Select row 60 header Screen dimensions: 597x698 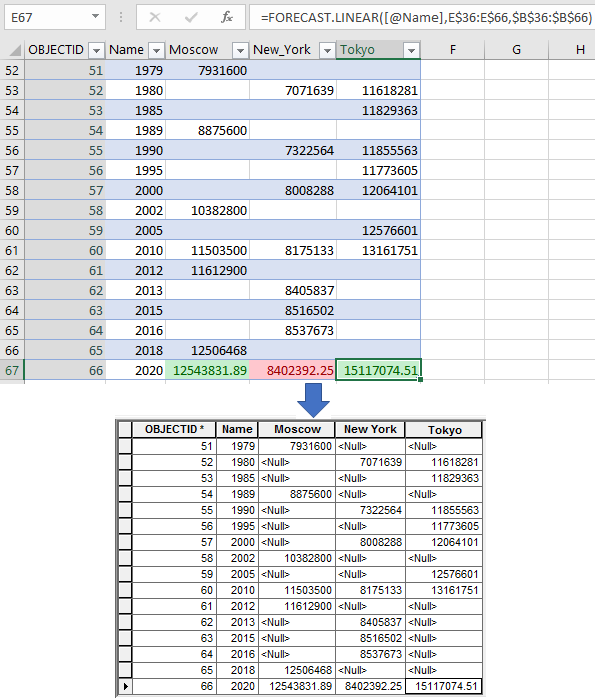[12, 231]
